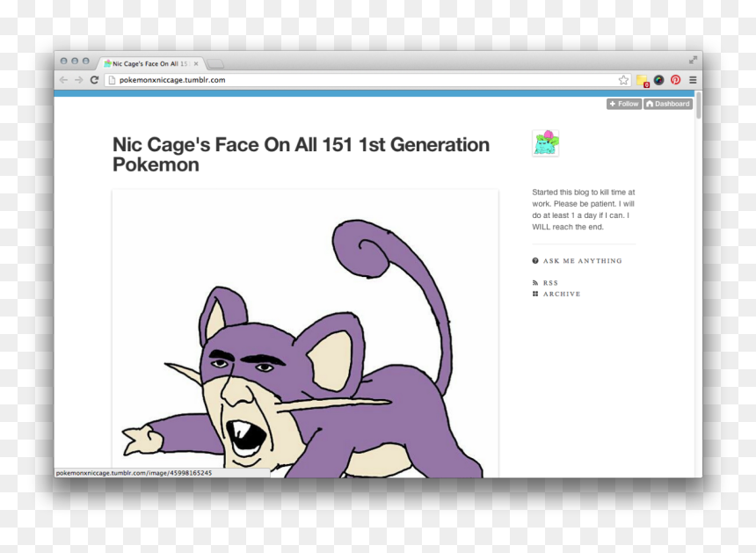Image resolution: width=756 pixels, height=553 pixels.
Task: Click the Pinterest extension icon
Action: (675, 80)
